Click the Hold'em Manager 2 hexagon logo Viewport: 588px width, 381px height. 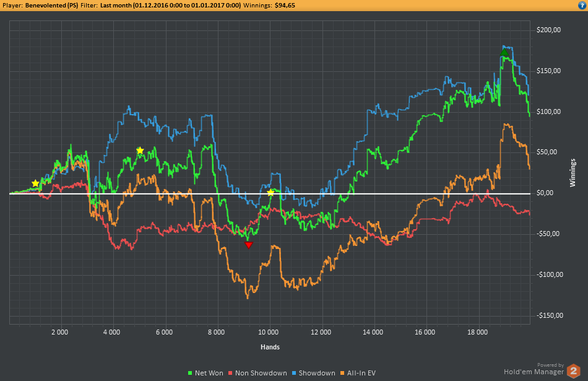point(574,369)
